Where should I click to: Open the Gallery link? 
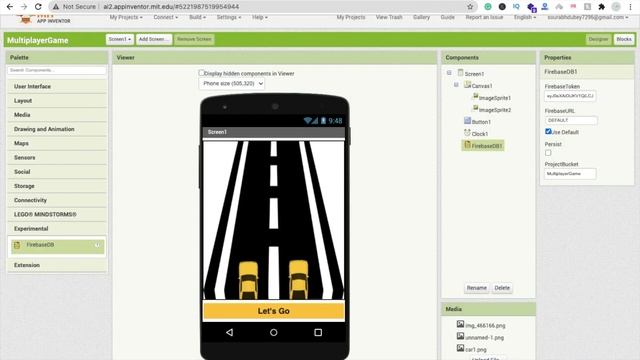click(421, 17)
